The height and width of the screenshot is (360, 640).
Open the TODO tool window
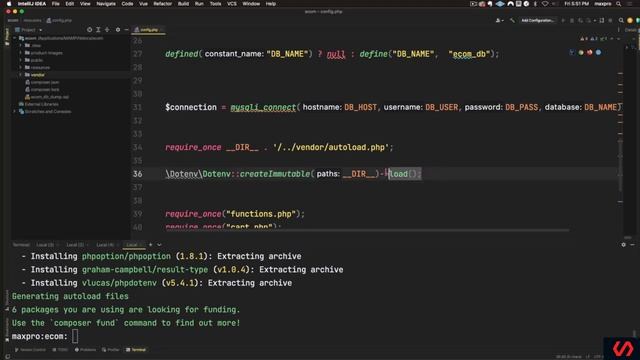point(60,350)
